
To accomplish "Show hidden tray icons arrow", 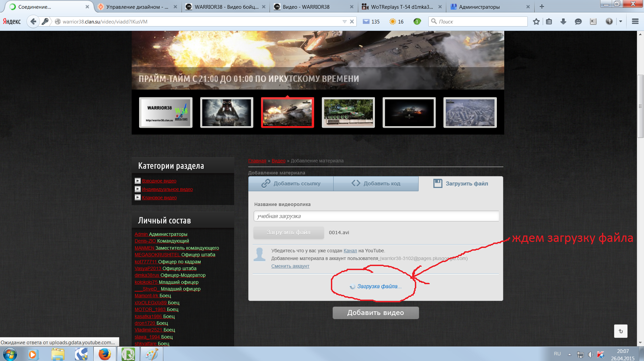I will pyautogui.click(x=569, y=354).
